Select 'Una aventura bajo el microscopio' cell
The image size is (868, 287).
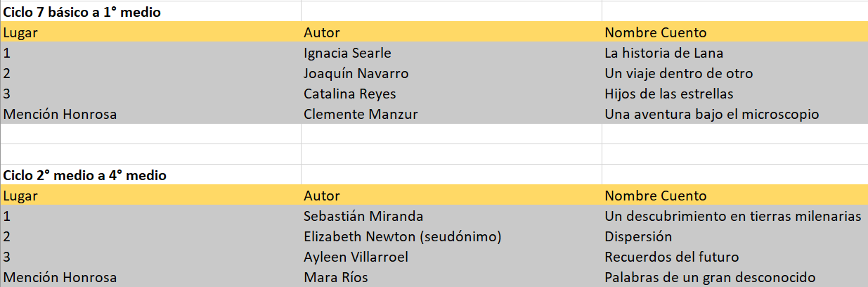[x=711, y=114]
